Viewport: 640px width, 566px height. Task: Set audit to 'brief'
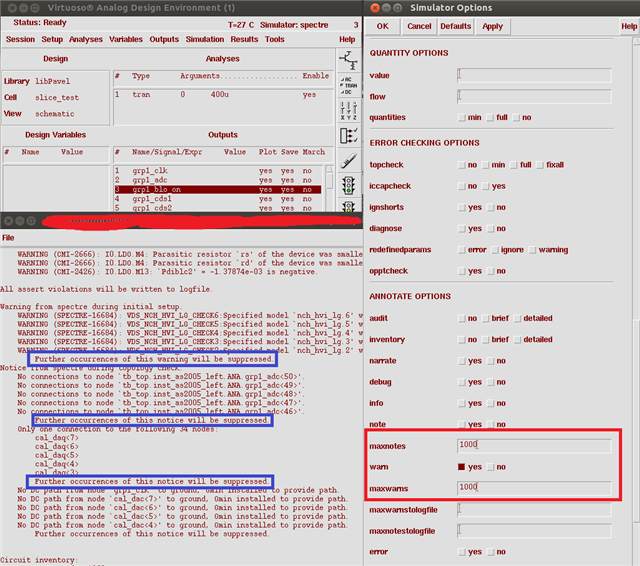click(x=483, y=318)
